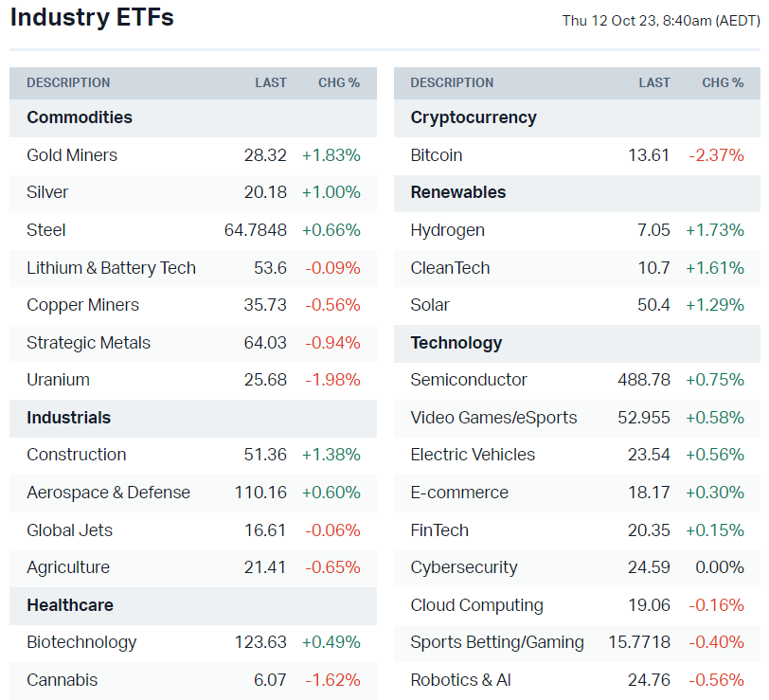Screen dimensions: 769x700
Task: Click the Robotics & AI ETF
Action: point(460,680)
